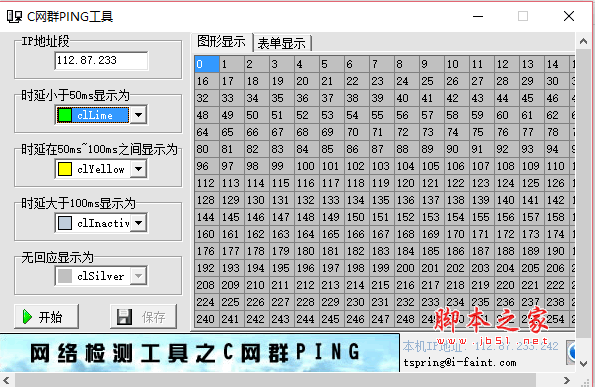Select grid cell 228

pyautogui.click(x=307, y=302)
